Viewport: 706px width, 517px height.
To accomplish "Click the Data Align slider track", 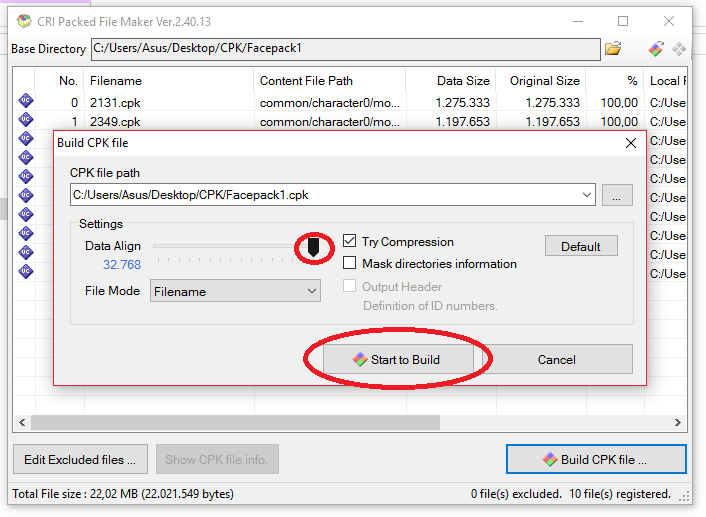I will [x=230, y=246].
